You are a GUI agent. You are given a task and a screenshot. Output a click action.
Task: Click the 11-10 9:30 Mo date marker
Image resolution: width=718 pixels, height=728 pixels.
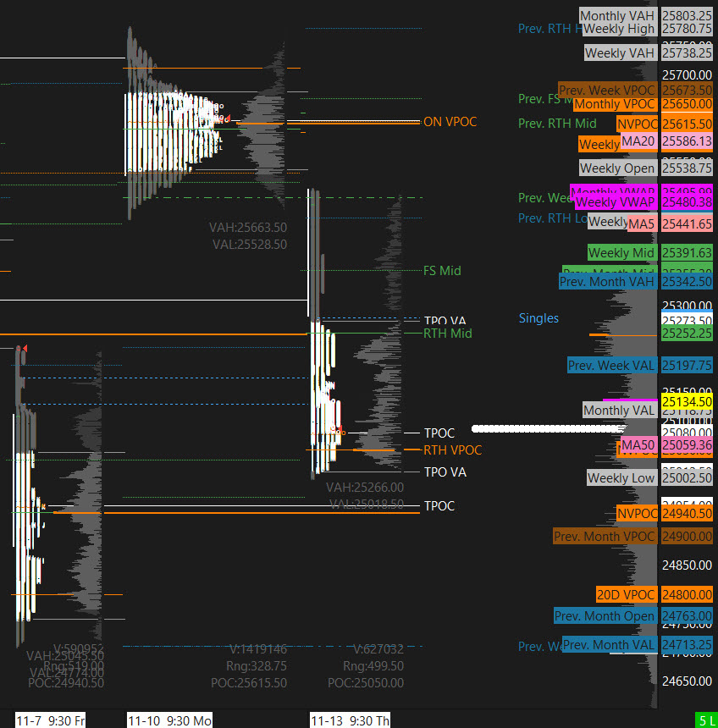(x=169, y=720)
